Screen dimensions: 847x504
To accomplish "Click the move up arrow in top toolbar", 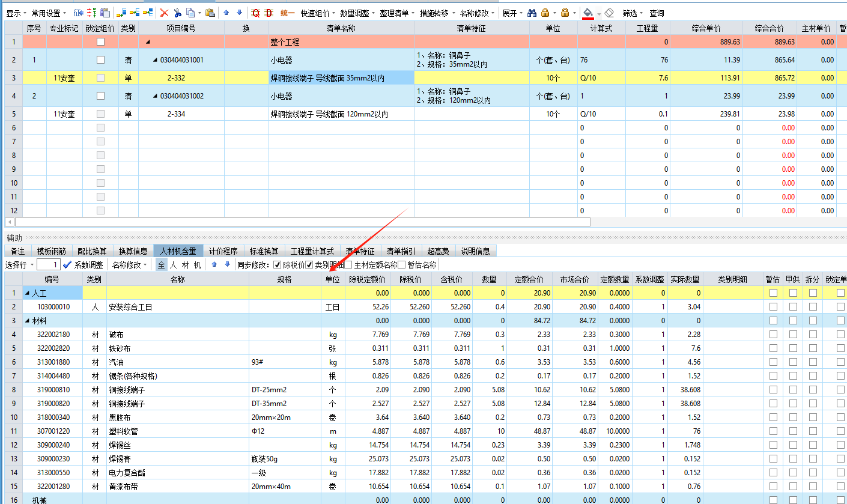I will (x=226, y=13).
